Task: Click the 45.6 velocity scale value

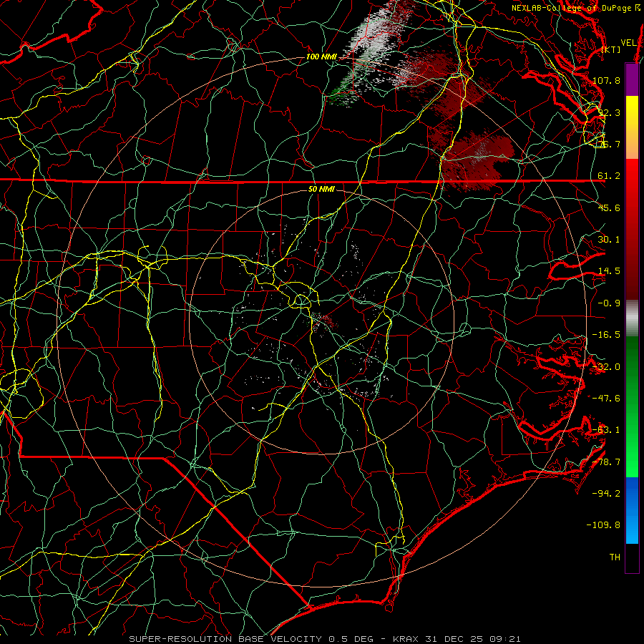Action: coord(609,208)
